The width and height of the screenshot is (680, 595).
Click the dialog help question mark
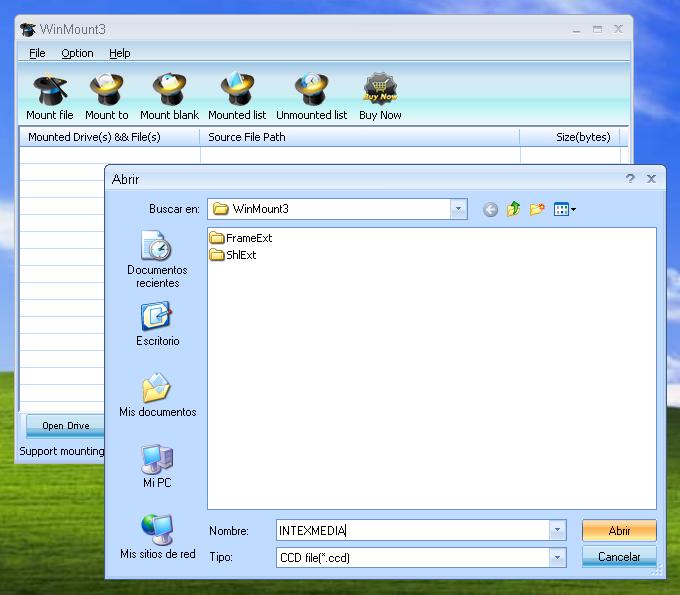[x=630, y=179]
